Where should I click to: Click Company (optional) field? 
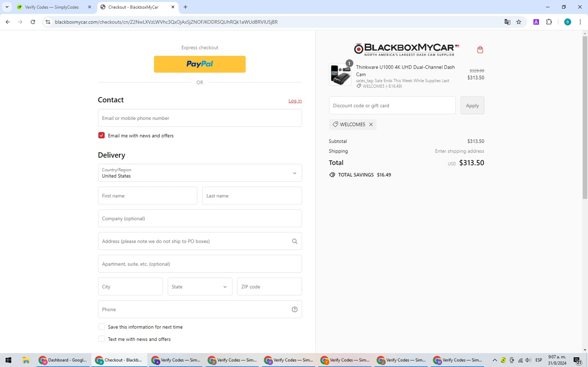pyautogui.click(x=200, y=218)
